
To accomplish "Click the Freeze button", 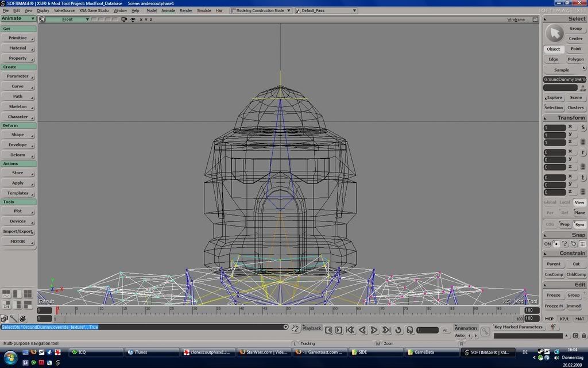I will click(554, 295).
